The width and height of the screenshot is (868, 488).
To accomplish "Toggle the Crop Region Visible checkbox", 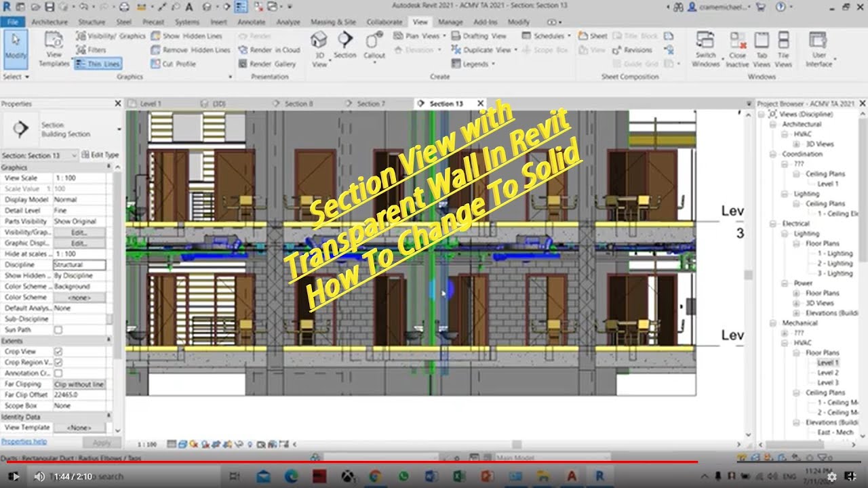I will [x=58, y=363].
